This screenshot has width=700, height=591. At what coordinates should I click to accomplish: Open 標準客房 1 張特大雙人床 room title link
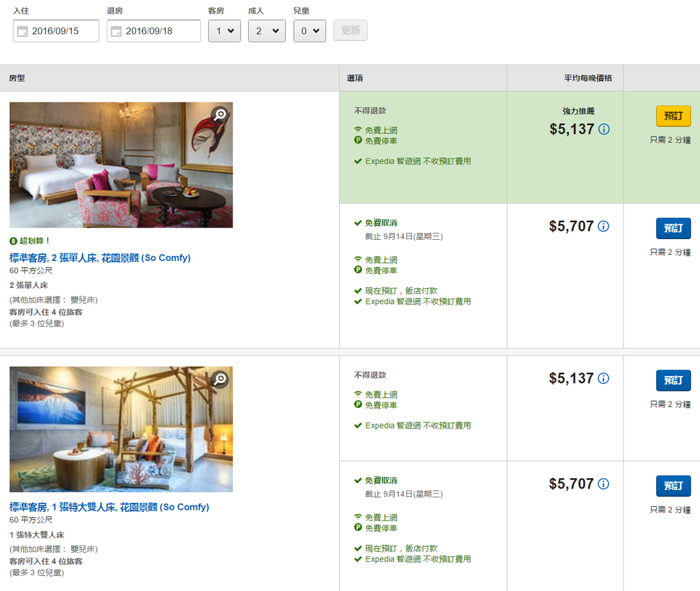(x=109, y=507)
